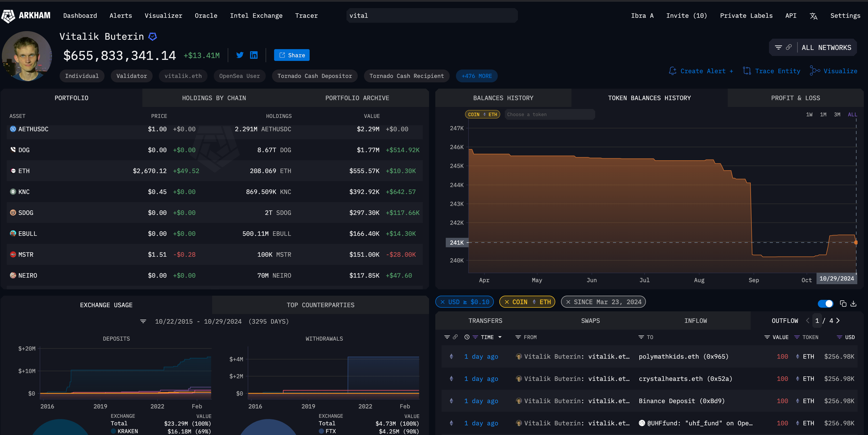Select the ALL time range
This screenshot has height=435, width=868.
[852, 115]
